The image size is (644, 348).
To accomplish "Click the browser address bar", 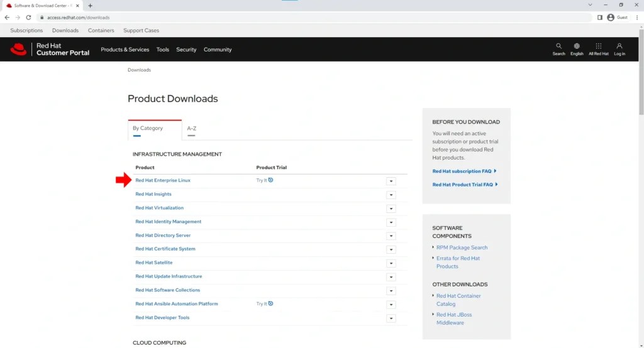I will click(x=314, y=18).
